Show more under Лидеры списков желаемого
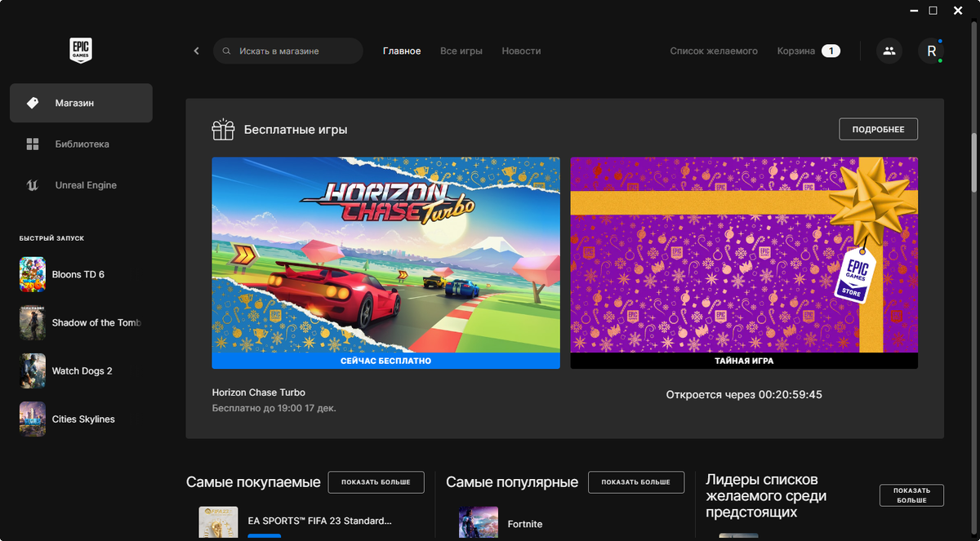 click(911, 495)
